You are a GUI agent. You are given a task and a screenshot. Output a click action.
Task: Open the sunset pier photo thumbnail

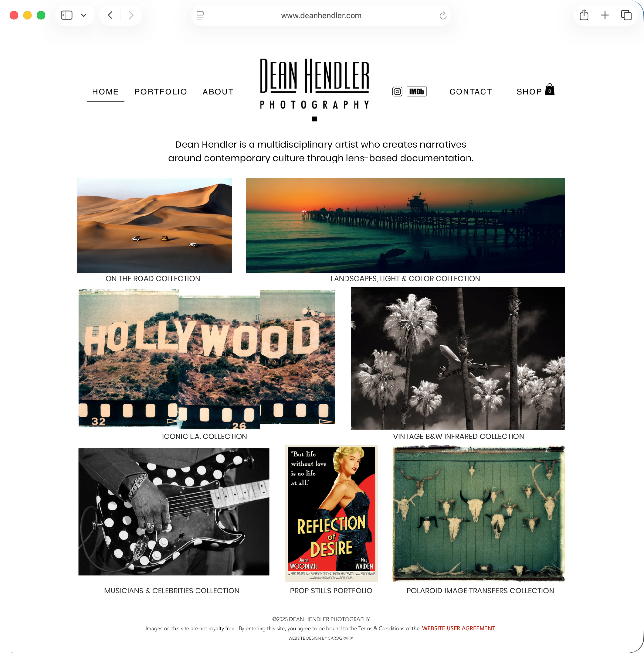point(405,225)
